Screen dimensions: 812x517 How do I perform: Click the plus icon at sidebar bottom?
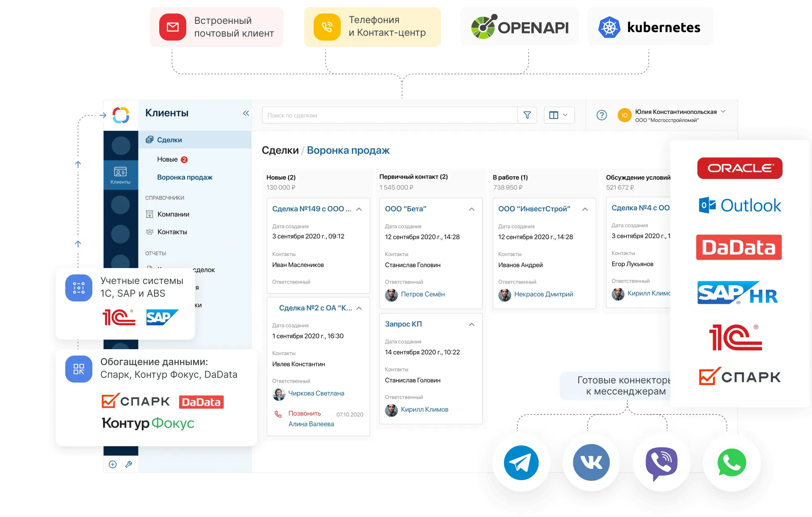pyautogui.click(x=112, y=464)
